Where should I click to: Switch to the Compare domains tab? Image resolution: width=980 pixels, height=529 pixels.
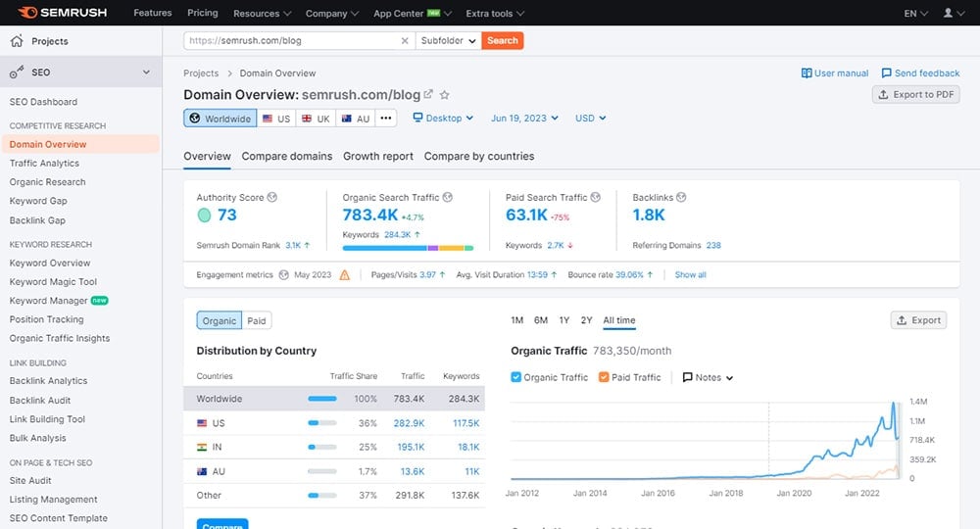point(287,156)
